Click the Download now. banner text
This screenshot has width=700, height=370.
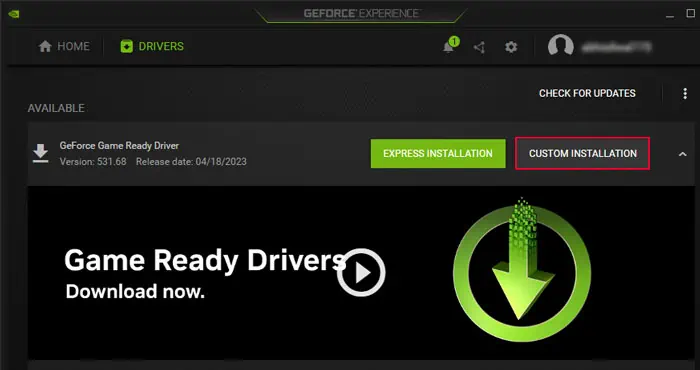tap(135, 291)
